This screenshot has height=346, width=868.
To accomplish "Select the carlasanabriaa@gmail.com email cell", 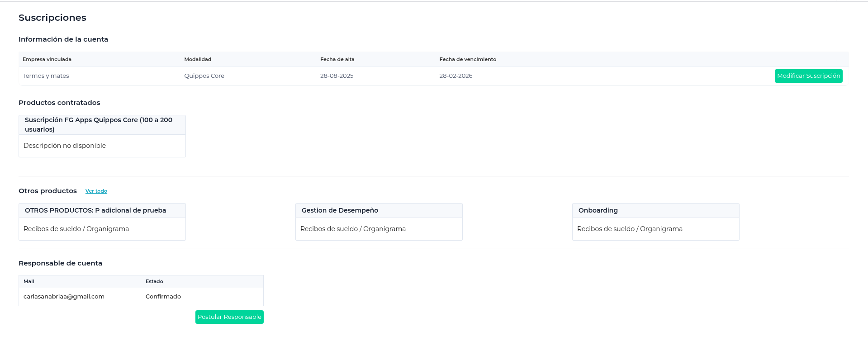I will [64, 297].
